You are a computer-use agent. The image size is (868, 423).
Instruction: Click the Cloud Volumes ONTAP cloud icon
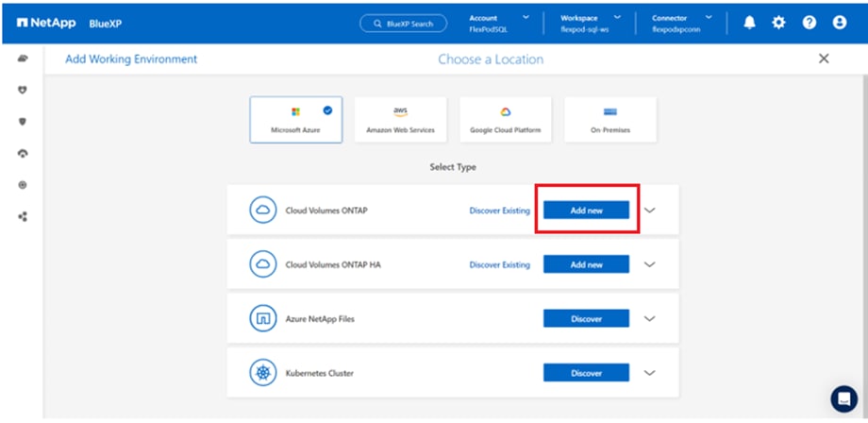[263, 211]
